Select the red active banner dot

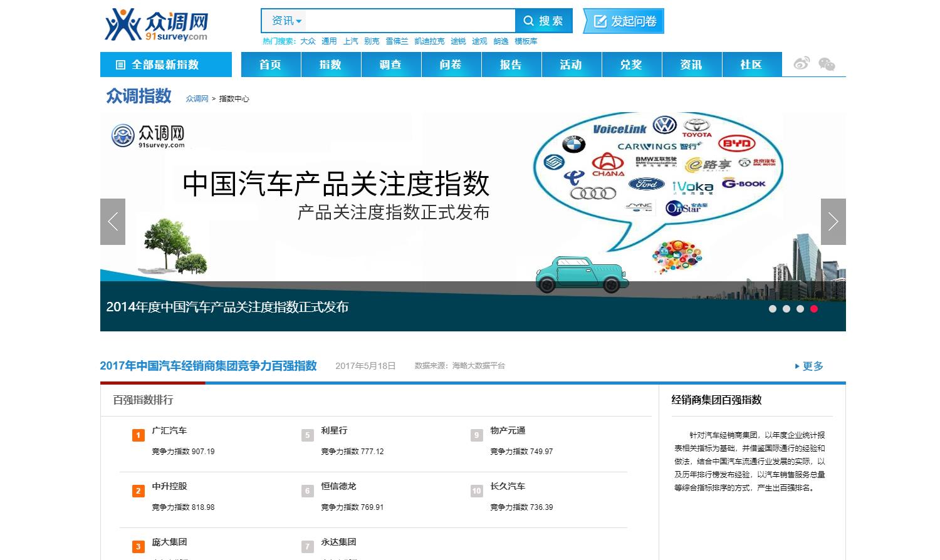coord(814,309)
